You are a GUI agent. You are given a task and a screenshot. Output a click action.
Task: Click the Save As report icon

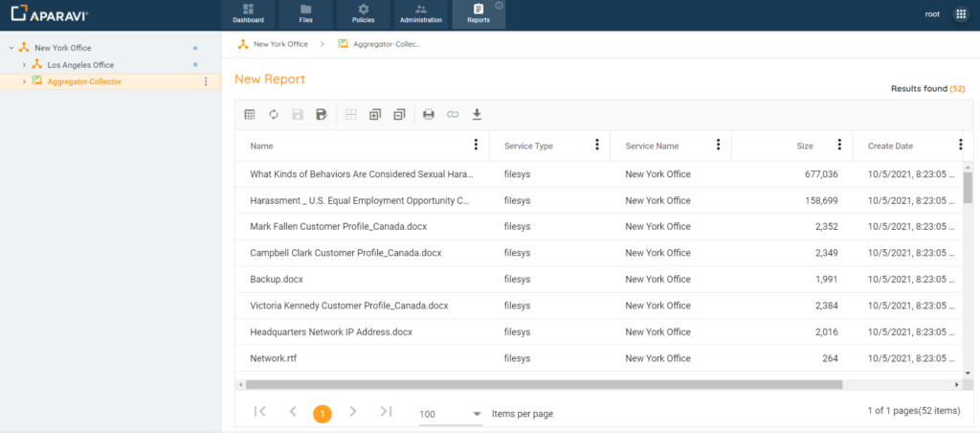322,115
